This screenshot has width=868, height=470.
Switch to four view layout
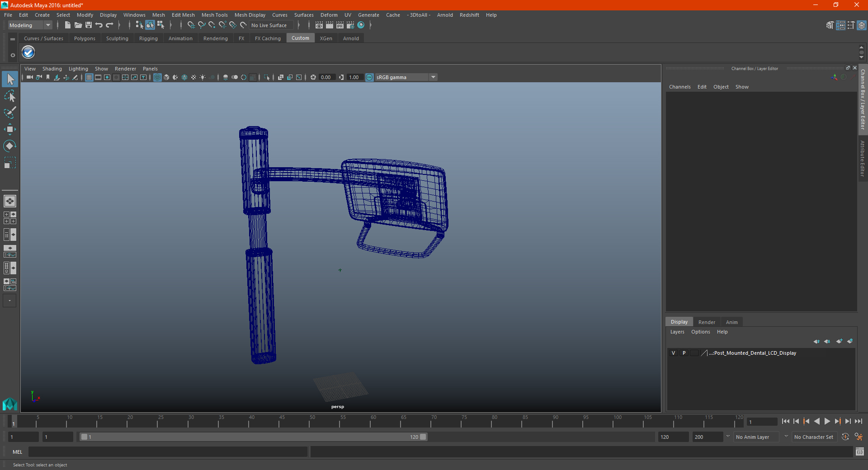10,218
